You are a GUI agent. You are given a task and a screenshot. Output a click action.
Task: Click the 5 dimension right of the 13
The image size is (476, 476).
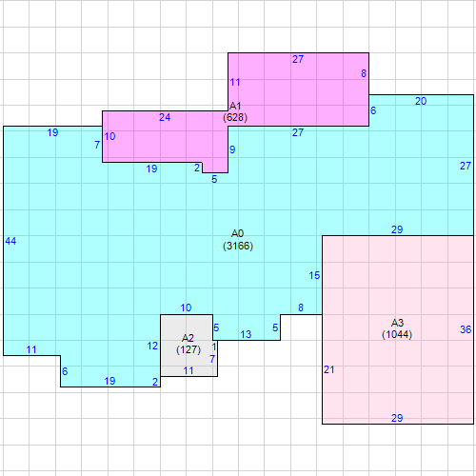click(275, 327)
